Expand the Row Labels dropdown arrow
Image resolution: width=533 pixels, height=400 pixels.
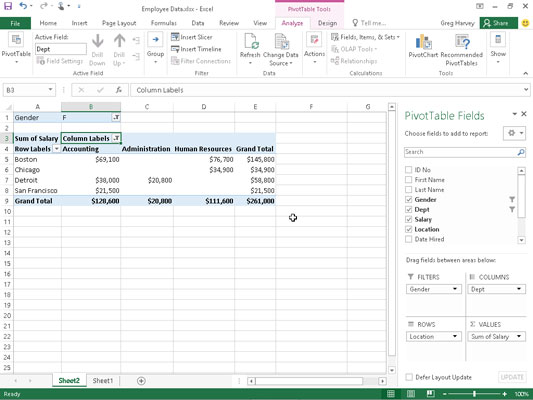(x=56, y=149)
